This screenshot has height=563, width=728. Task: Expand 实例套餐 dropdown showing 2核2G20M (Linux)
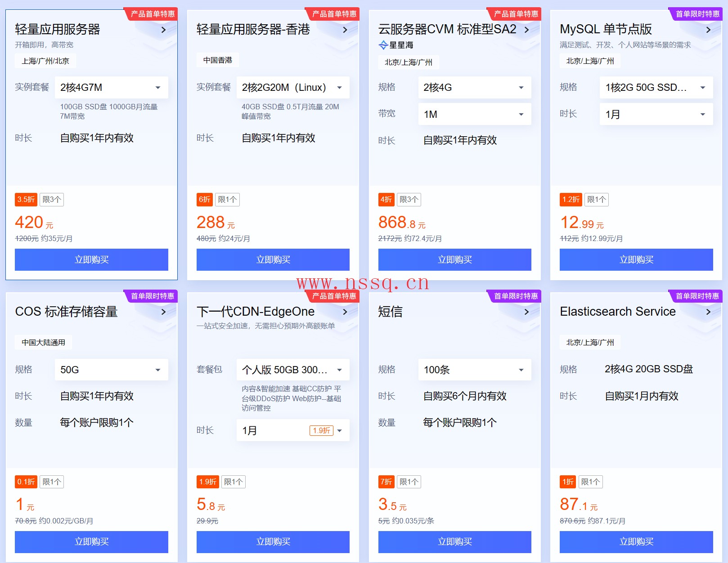click(x=293, y=87)
